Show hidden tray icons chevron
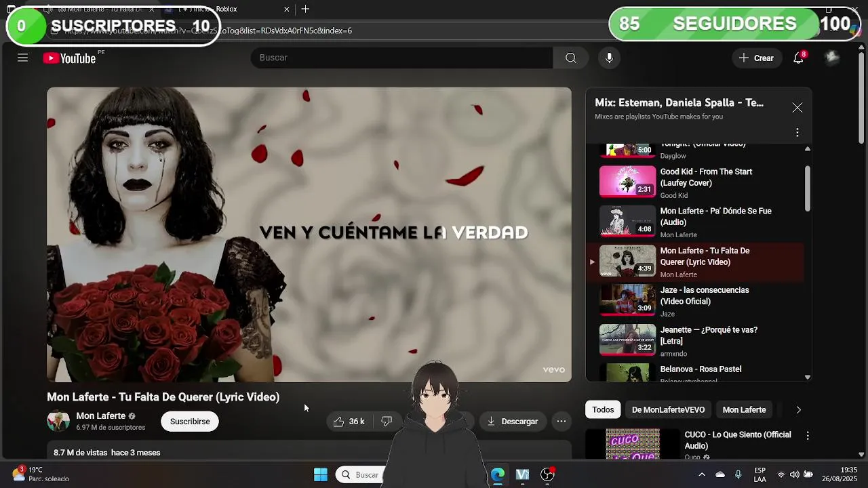 (701, 474)
